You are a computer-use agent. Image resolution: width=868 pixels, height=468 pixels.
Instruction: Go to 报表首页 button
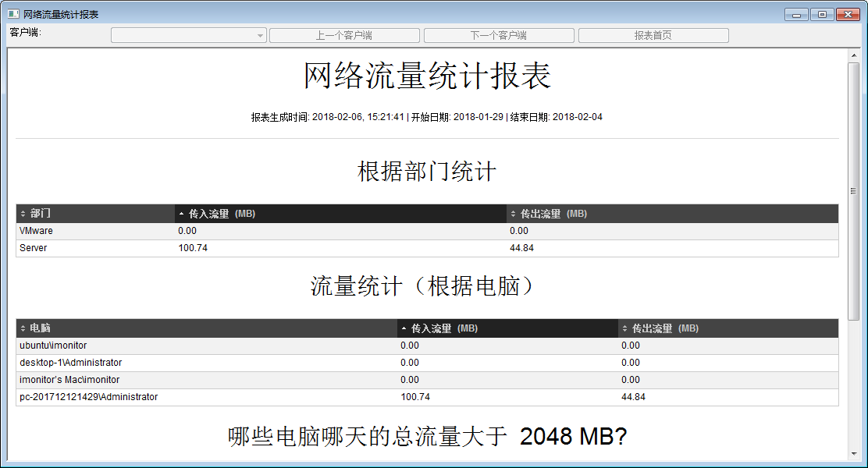pos(653,35)
